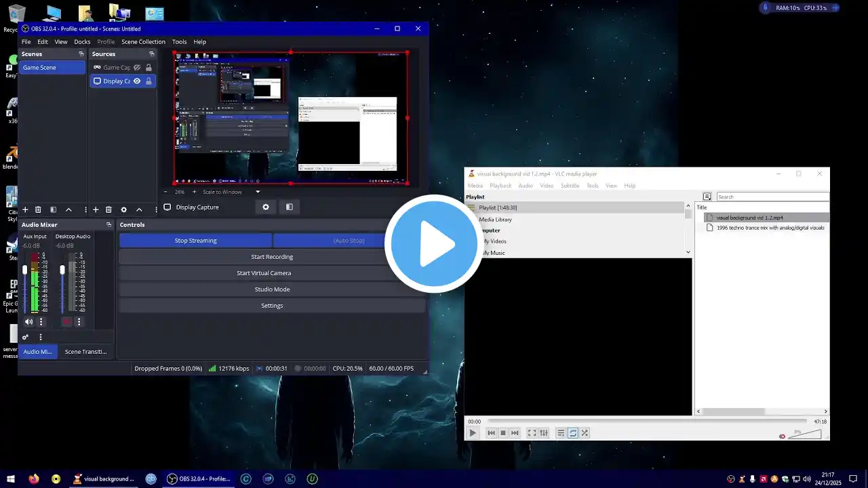This screenshot has width=868, height=488.
Task: Click VLC stop playback button
Action: (503, 433)
